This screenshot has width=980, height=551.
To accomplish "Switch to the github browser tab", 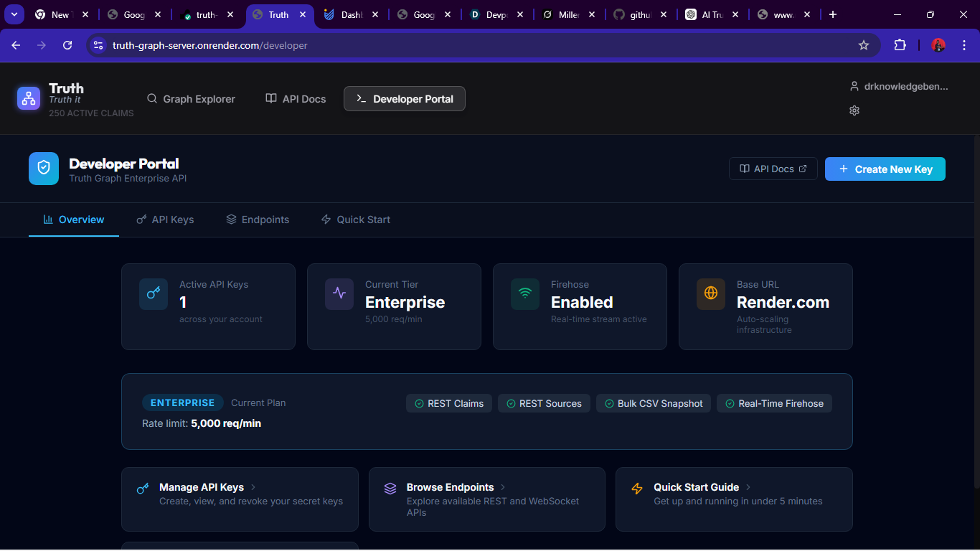I will coord(639,14).
